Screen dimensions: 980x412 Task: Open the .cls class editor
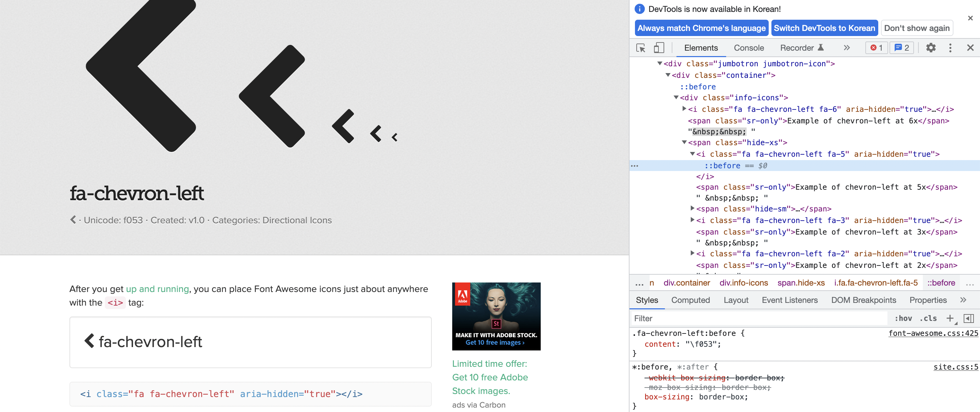[928, 319]
